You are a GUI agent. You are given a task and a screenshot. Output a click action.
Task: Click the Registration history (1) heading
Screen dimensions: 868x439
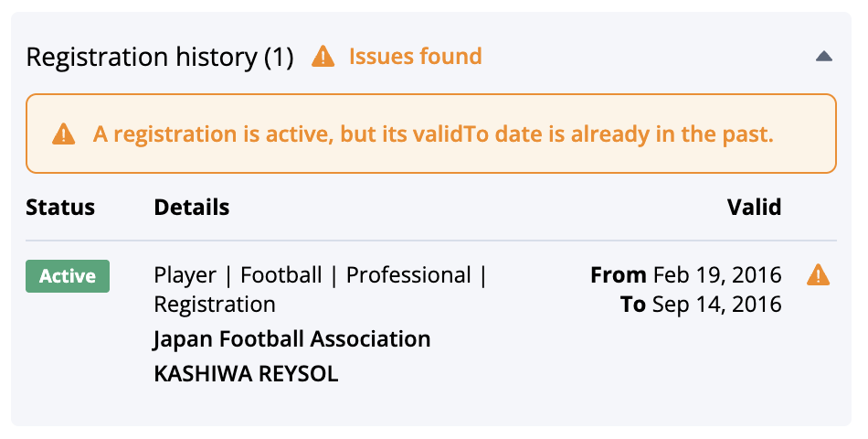tap(159, 57)
